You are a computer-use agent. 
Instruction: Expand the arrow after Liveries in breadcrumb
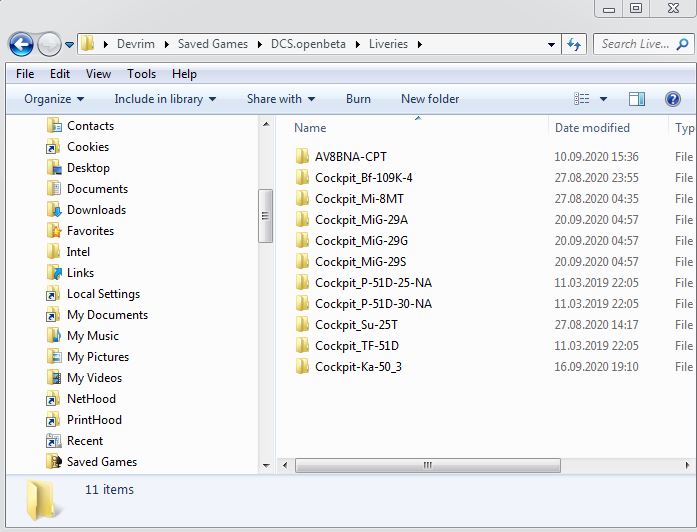[x=419, y=44]
